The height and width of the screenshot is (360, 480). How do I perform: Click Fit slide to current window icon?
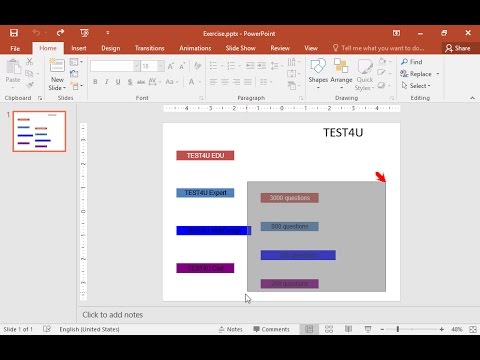473,329
